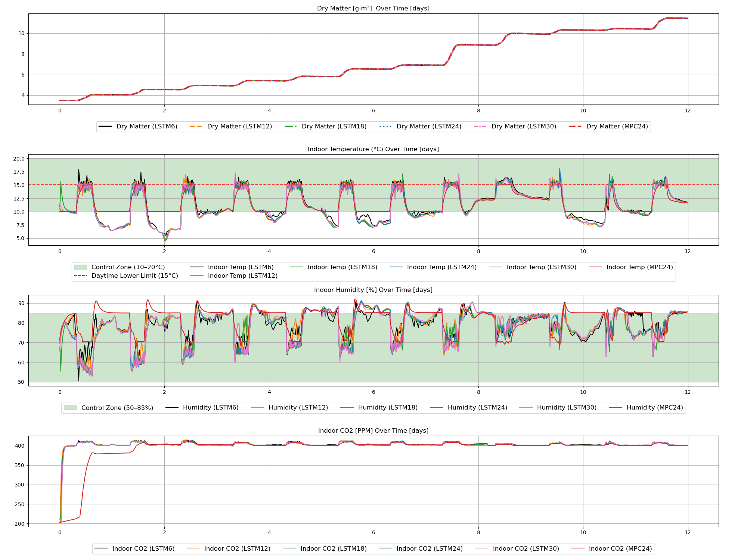Image resolution: width=747 pixels, height=560 pixels.
Task: Select the Dry Matter (LSTM18) legend item
Action: (334, 127)
